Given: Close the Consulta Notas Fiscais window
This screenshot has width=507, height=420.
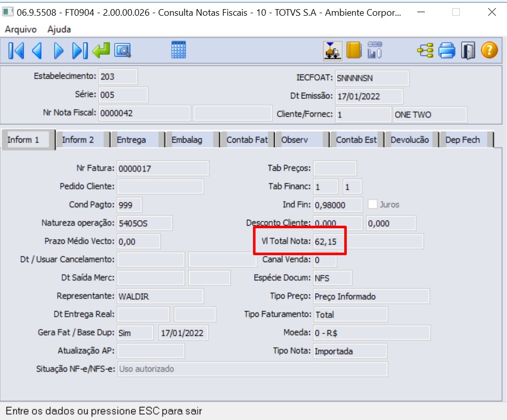Looking at the screenshot, I should 492,12.
